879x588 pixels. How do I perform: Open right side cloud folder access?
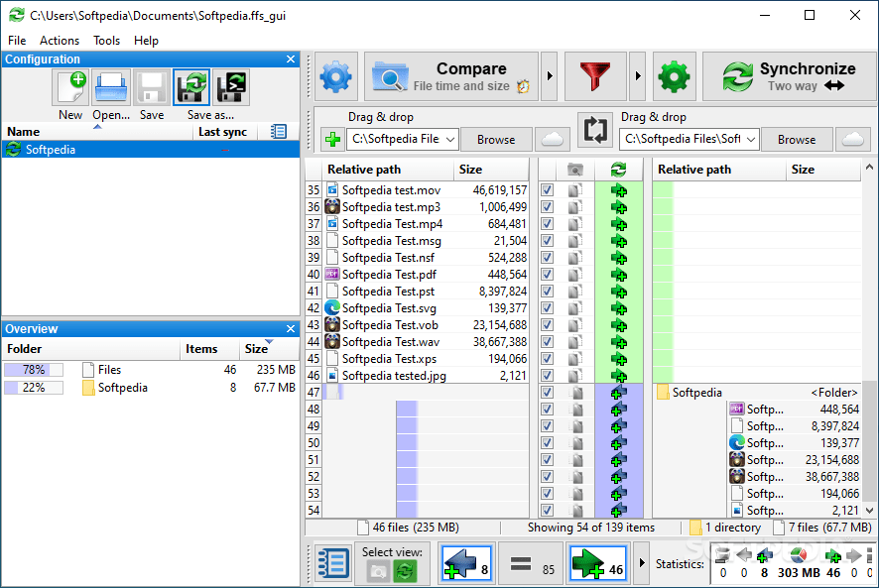tap(852, 139)
